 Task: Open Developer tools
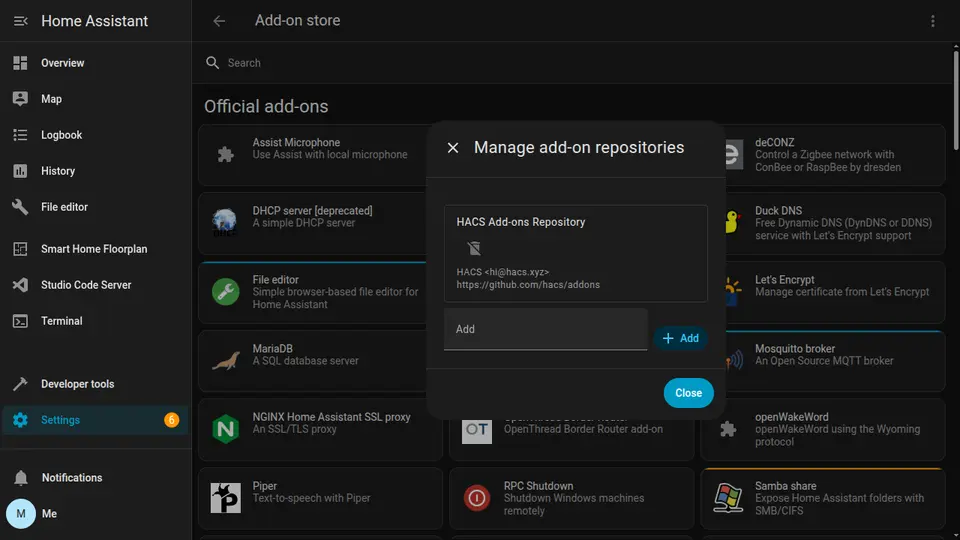(96, 384)
